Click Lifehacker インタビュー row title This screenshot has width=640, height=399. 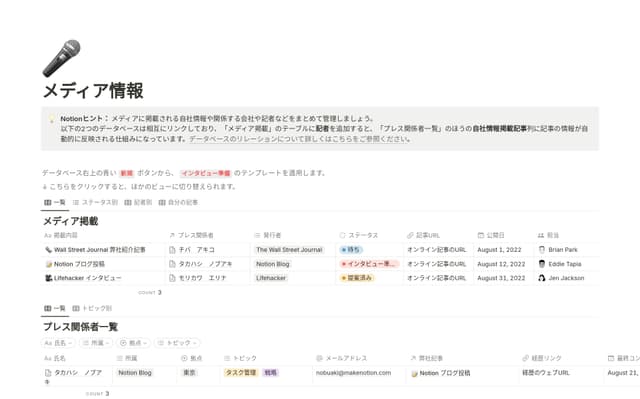pyautogui.click(x=88, y=278)
